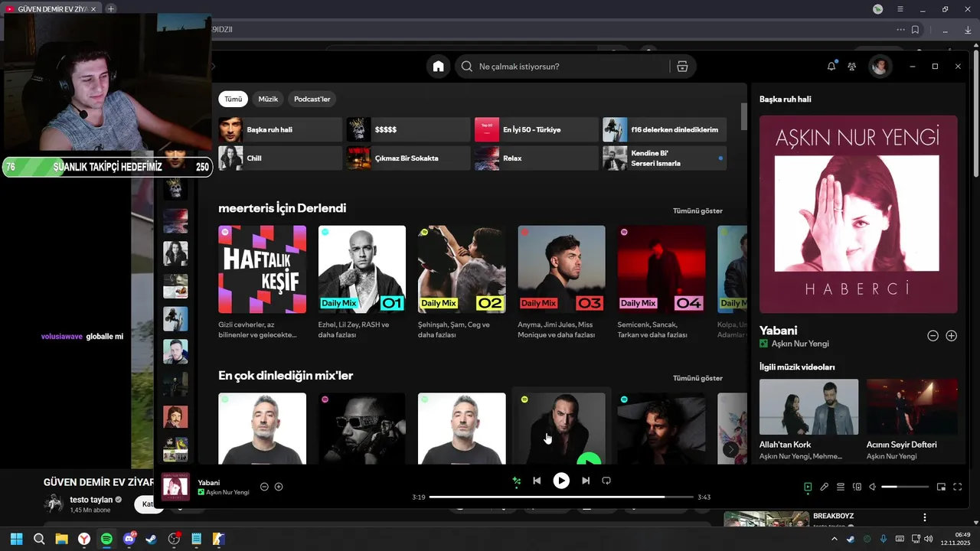Click the search magnifier icon in Spotify
The height and width of the screenshot is (551, 980).
466,67
